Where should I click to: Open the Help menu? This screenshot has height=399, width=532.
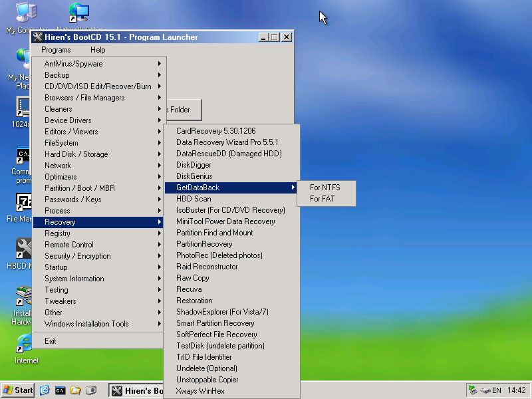(98, 50)
